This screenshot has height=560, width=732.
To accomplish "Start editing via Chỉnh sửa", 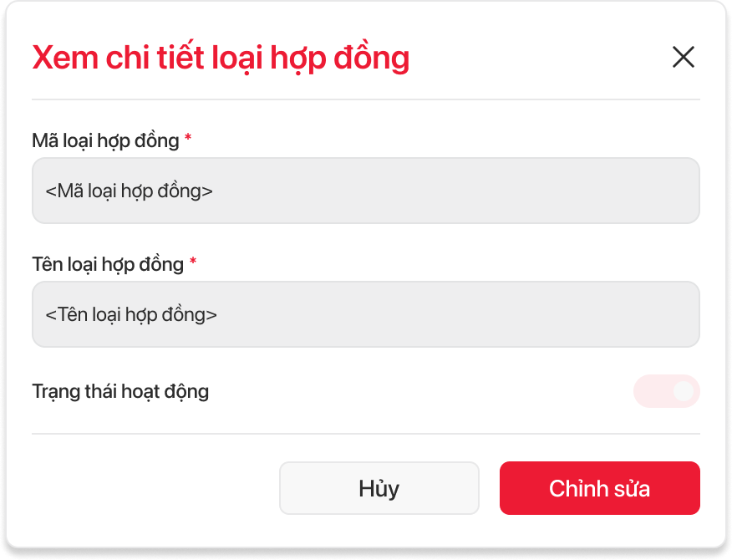I will [599, 488].
